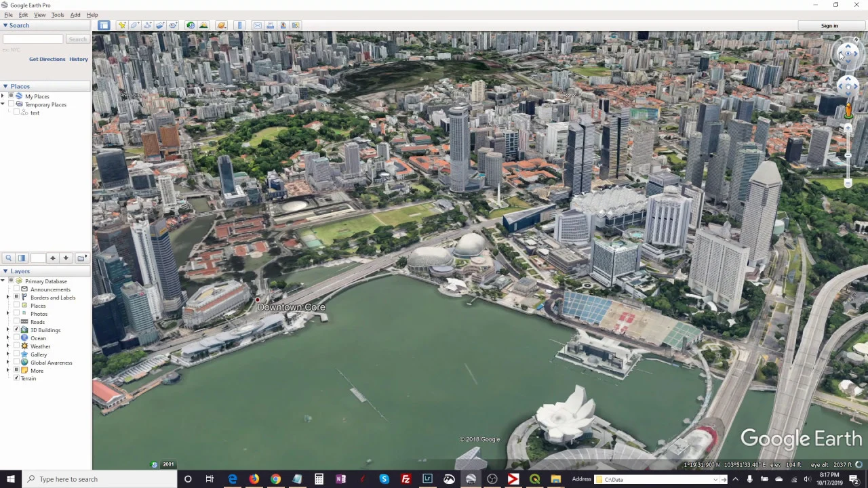This screenshot has width=868, height=488.
Task: Open Firefox from the taskbar
Action: click(x=254, y=479)
